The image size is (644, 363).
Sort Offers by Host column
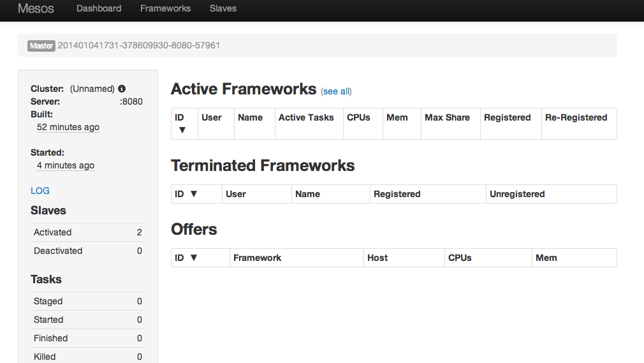pyautogui.click(x=377, y=258)
